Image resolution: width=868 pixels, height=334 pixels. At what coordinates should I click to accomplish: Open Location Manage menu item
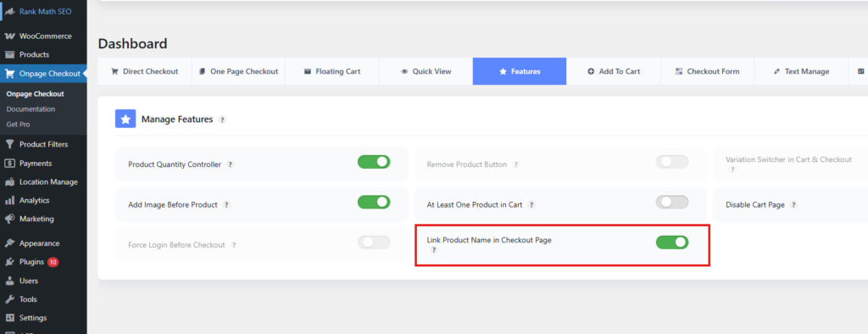point(43,181)
